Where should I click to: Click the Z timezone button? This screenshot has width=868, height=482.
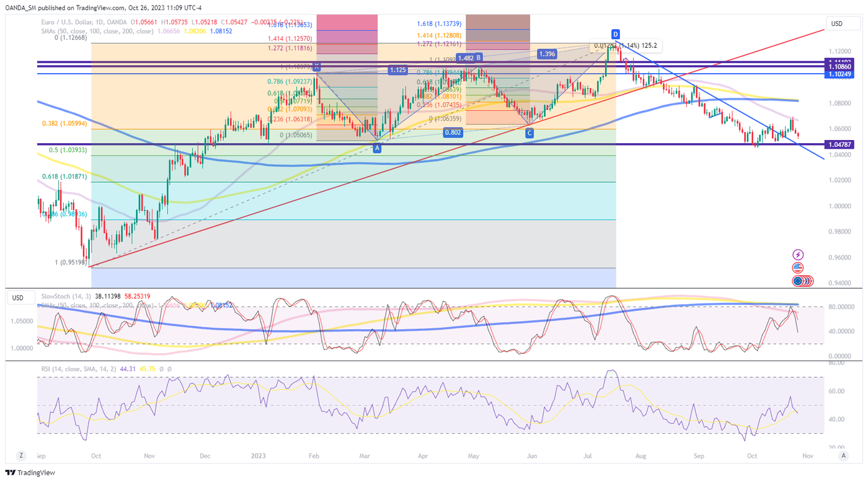coord(21,455)
